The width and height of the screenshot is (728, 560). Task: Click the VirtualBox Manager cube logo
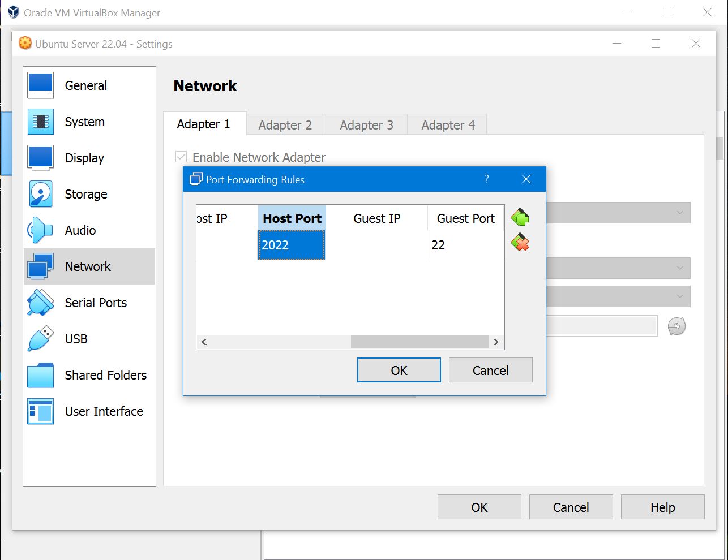14,12
